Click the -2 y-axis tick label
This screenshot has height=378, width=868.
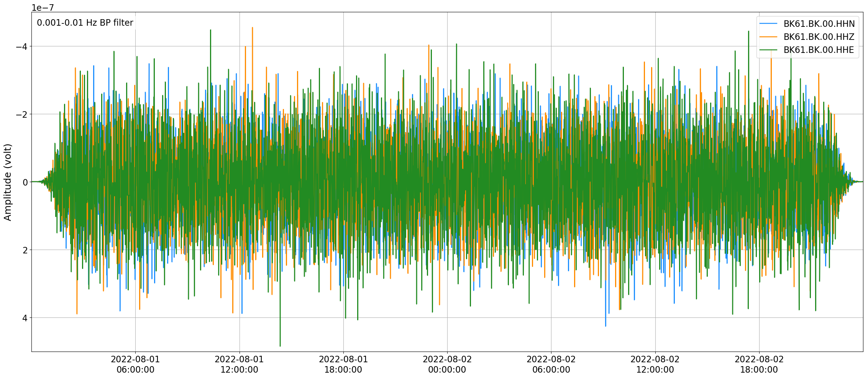click(21, 114)
